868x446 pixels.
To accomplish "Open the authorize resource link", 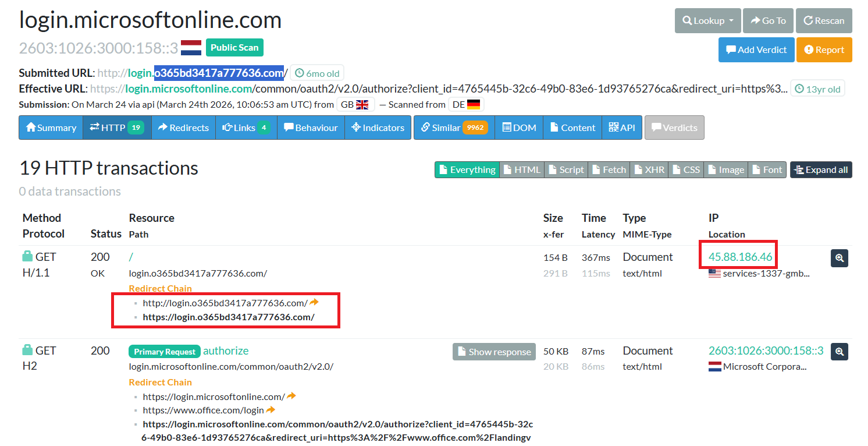I will click(x=226, y=351).
